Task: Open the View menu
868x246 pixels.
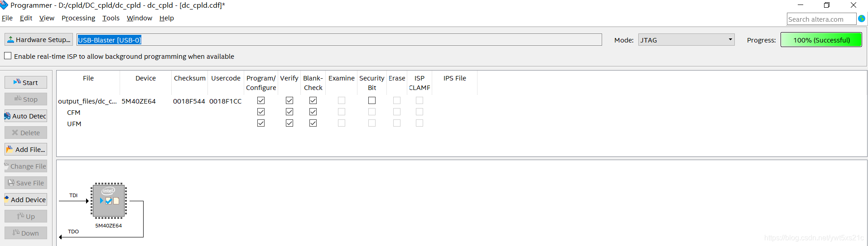Action: [47, 18]
